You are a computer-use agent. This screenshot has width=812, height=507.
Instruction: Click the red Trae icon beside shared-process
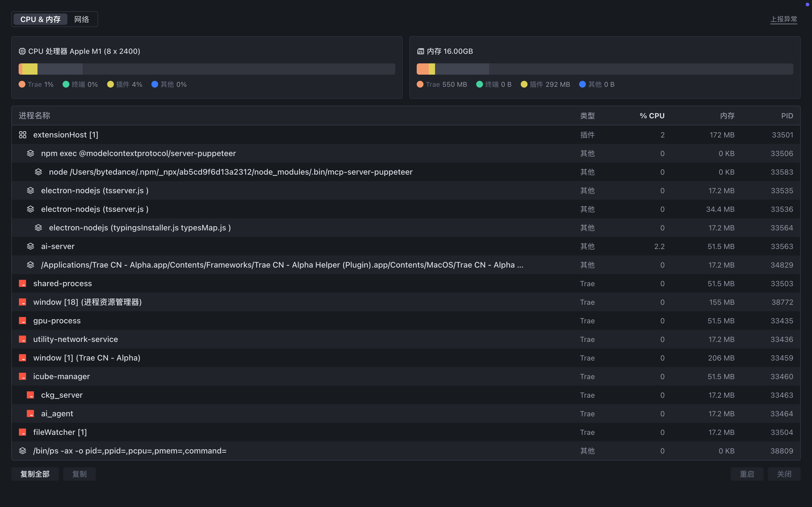coord(23,284)
